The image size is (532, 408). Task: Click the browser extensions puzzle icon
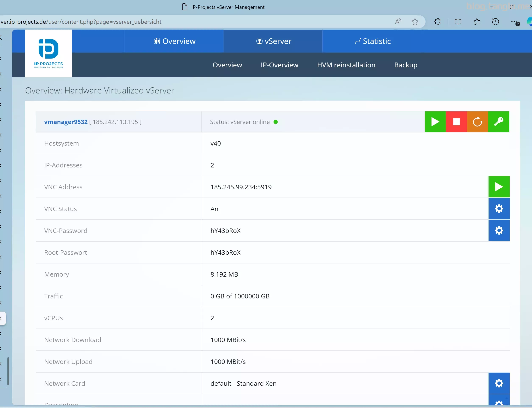[437, 22]
